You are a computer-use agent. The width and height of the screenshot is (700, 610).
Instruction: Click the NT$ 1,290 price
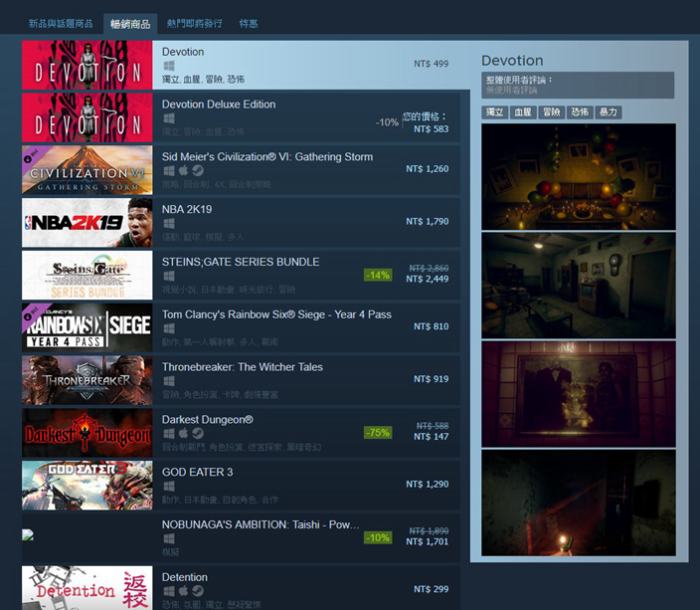[x=428, y=484]
